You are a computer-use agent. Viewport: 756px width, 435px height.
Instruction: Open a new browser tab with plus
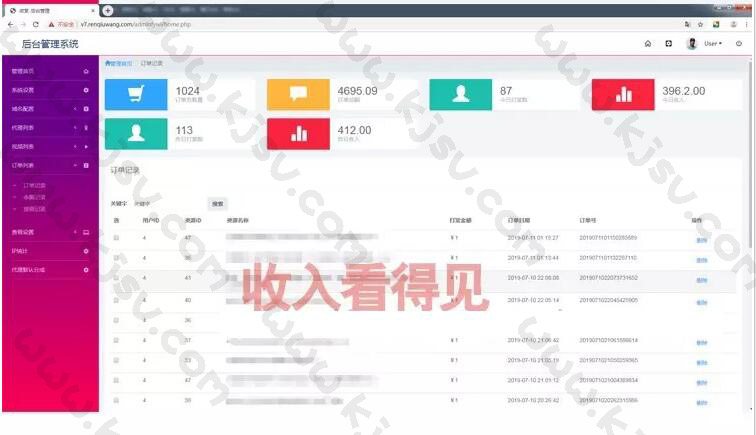pyautogui.click(x=108, y=10)
